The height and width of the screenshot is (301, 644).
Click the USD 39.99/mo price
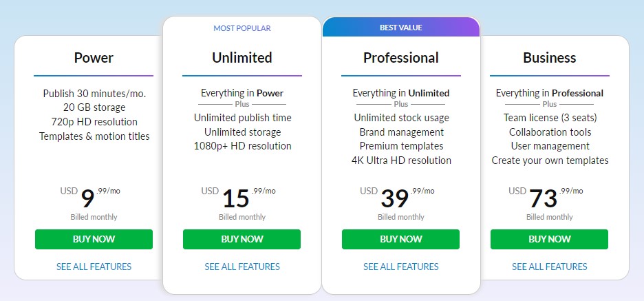click(x=397, y=197)
